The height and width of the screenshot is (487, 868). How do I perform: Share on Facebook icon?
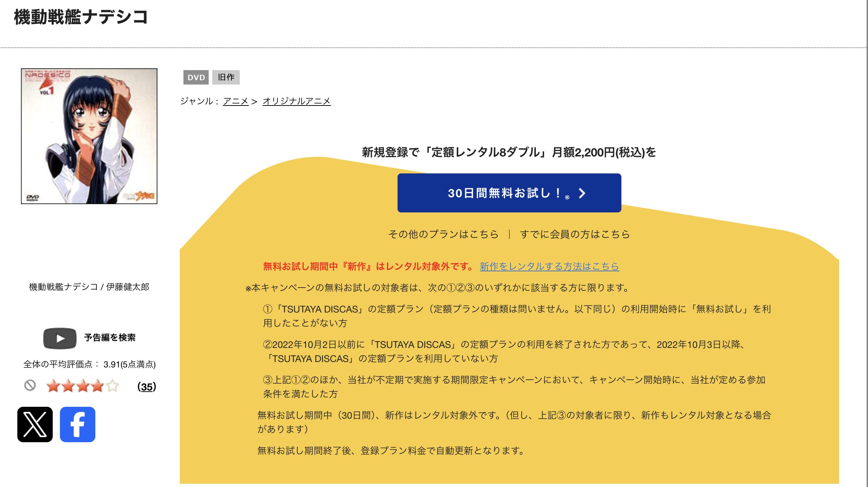[x=78, y=424]
